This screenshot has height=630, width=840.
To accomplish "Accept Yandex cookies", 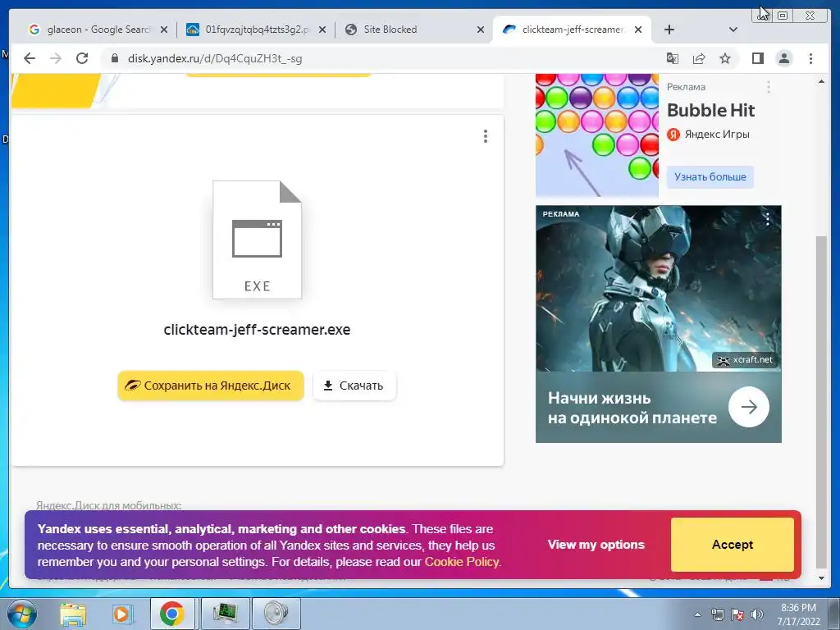I will pyautogui.click(x=733, y=545).
